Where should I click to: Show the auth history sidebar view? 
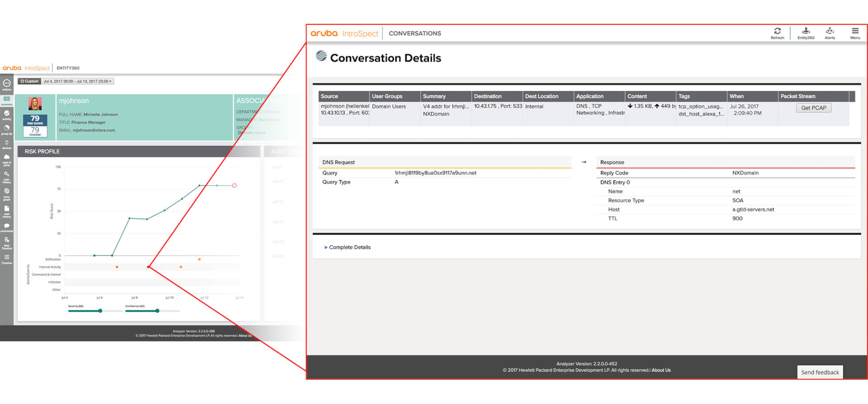coord(7,176)
